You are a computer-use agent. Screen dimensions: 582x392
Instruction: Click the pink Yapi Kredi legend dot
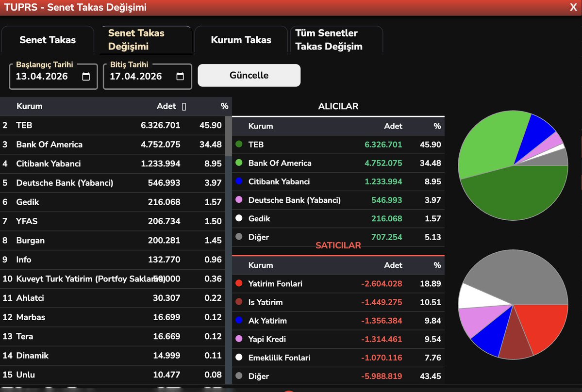pos(239,339)
